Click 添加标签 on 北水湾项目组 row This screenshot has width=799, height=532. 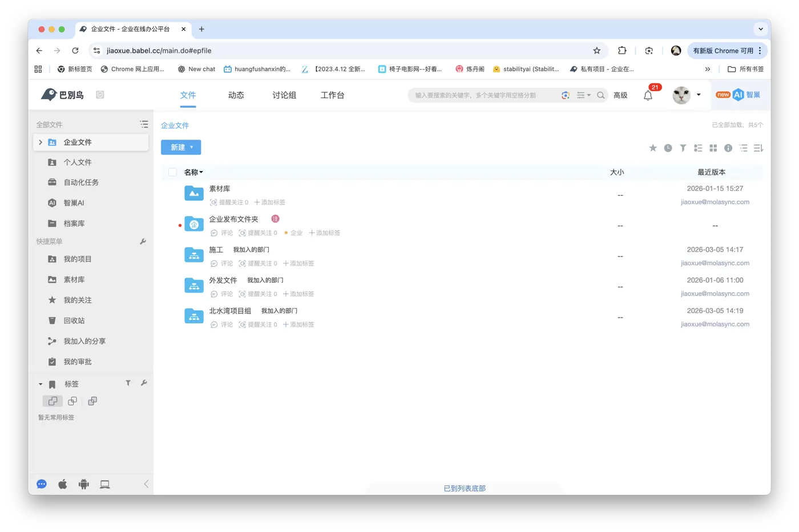[x=298, y=325]
